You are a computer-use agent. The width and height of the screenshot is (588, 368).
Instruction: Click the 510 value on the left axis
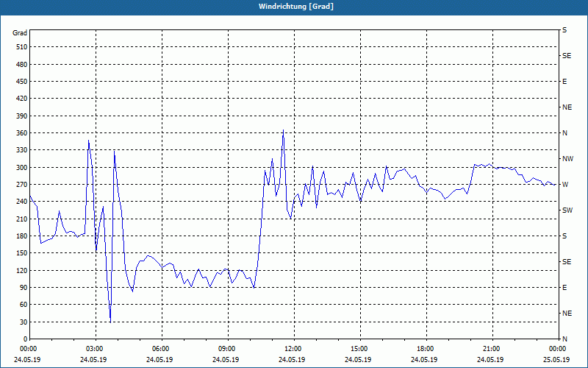(x=21, y=47)
